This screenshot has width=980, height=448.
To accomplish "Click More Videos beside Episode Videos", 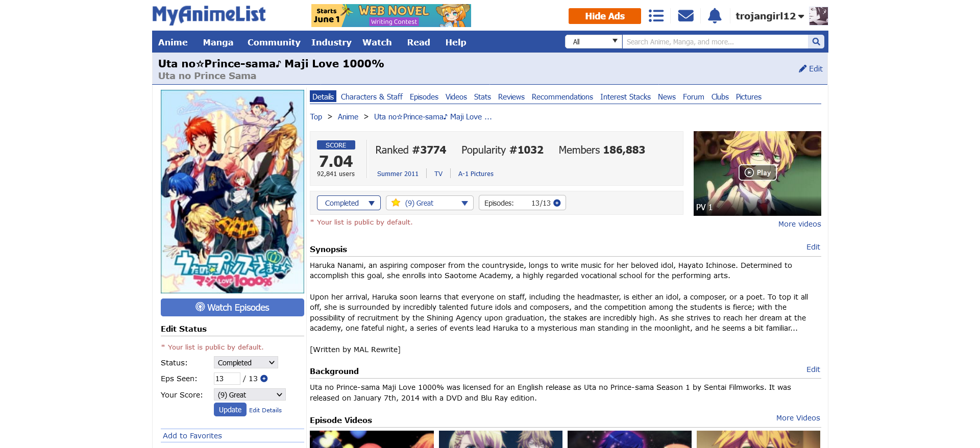I will [798, 418].
